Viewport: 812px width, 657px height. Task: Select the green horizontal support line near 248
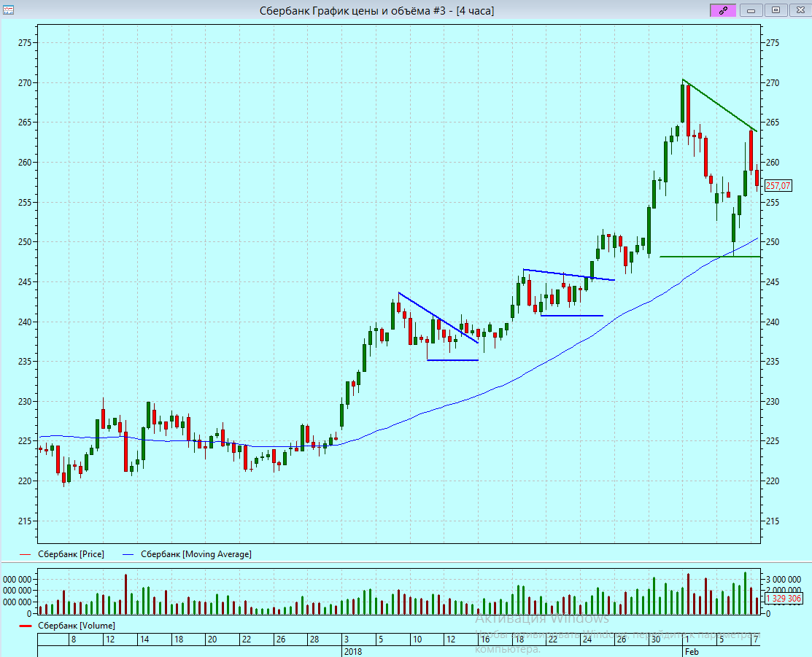(710, 257)
